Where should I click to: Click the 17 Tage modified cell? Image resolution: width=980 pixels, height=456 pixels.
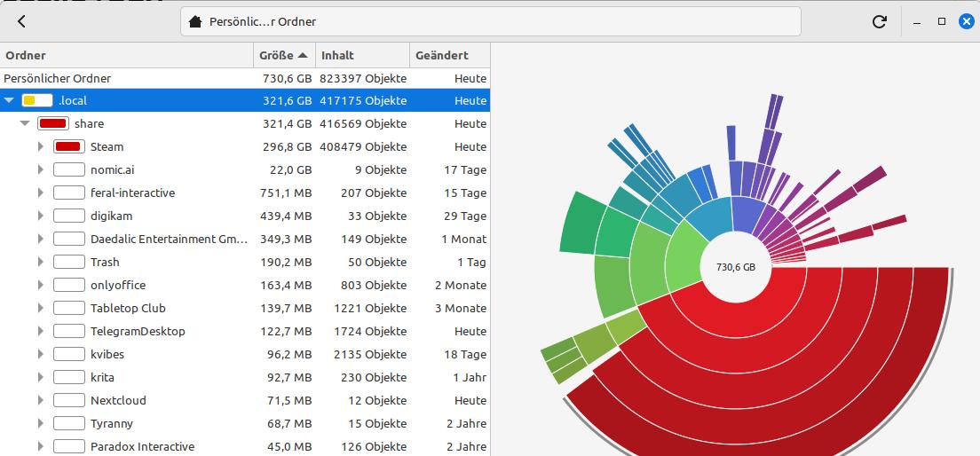[x=465, y=170]
